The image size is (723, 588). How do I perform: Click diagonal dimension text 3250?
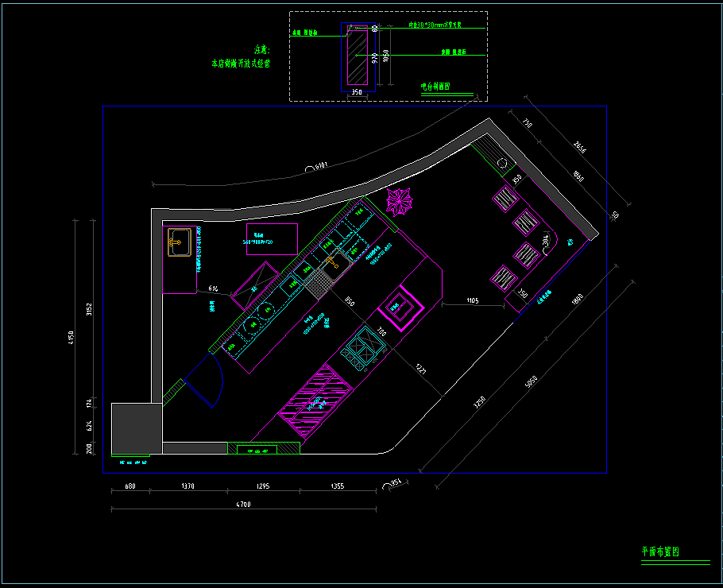tap(480, 402)
